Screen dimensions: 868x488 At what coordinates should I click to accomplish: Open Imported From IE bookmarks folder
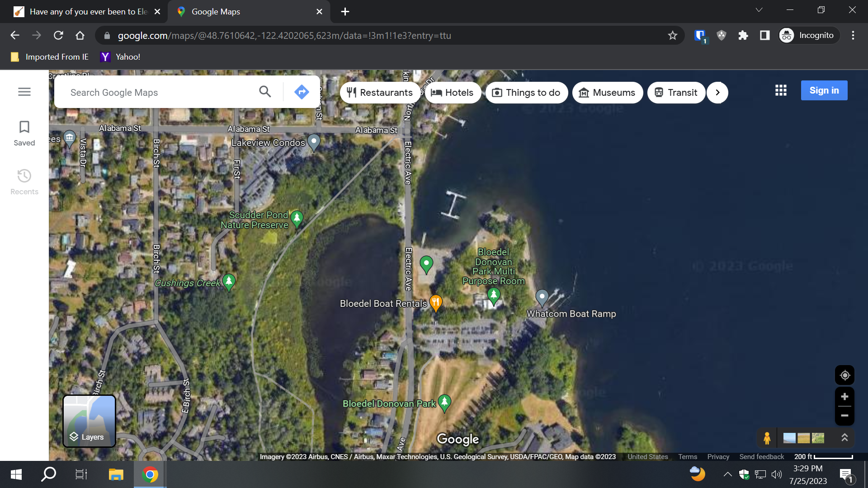50,57
